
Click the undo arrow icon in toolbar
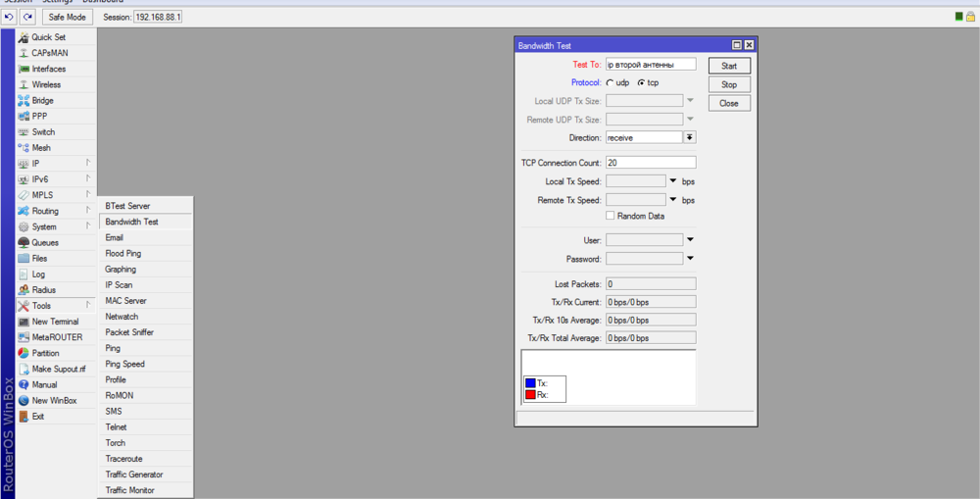pyautogui.click(x=10, y=17)
